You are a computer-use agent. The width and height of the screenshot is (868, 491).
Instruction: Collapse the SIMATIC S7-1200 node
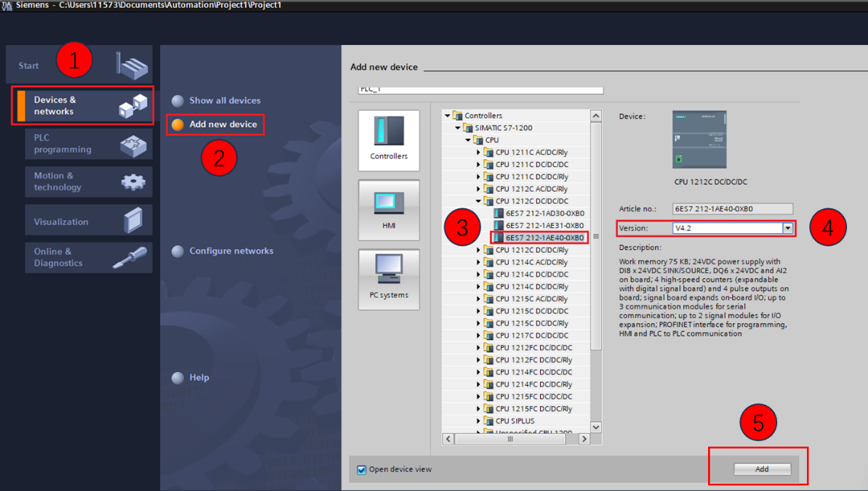tap(458, 128)
